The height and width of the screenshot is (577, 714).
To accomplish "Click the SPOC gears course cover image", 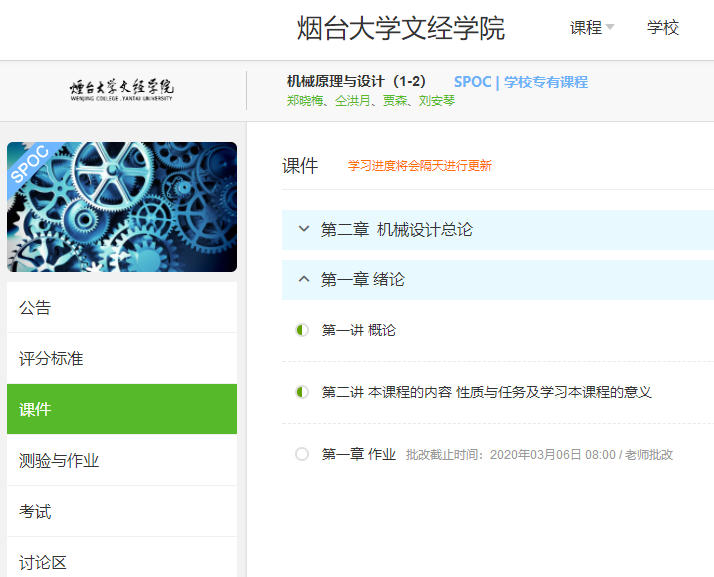I will [x=122, y=207].
